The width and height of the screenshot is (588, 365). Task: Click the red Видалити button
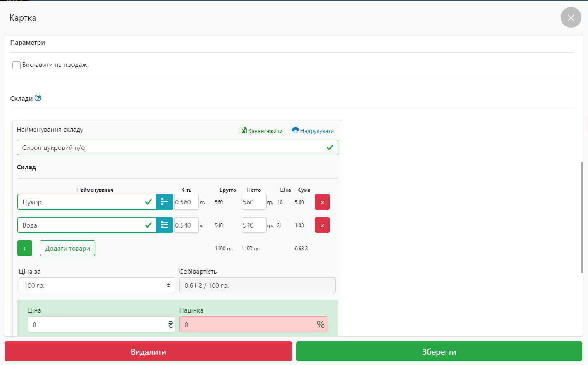coord(148,352)
